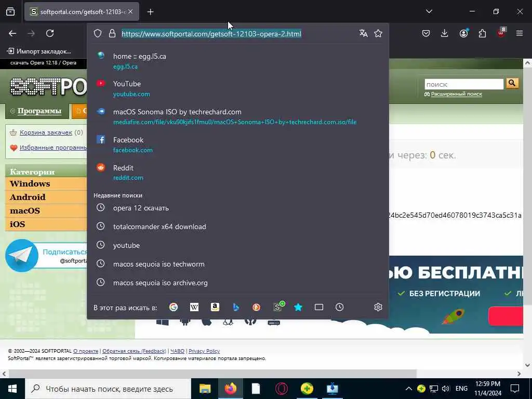Show hidden tray icons chevron

click(409, 389)
